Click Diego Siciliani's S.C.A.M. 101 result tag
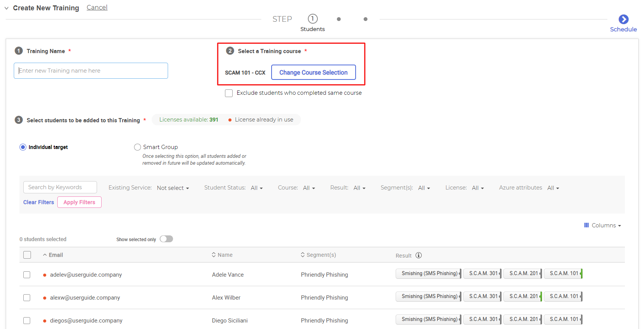The height and width of the screenshot is (329, 644). coord(563,319)
